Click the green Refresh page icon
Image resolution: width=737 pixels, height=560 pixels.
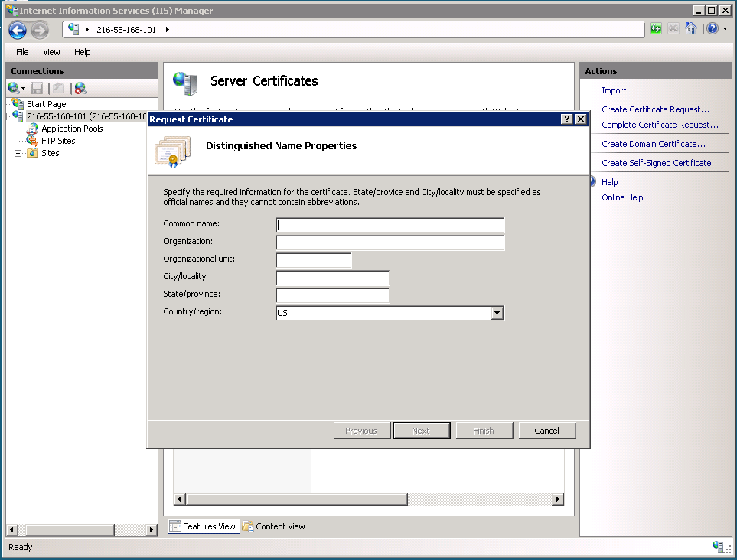coord(655,29)
